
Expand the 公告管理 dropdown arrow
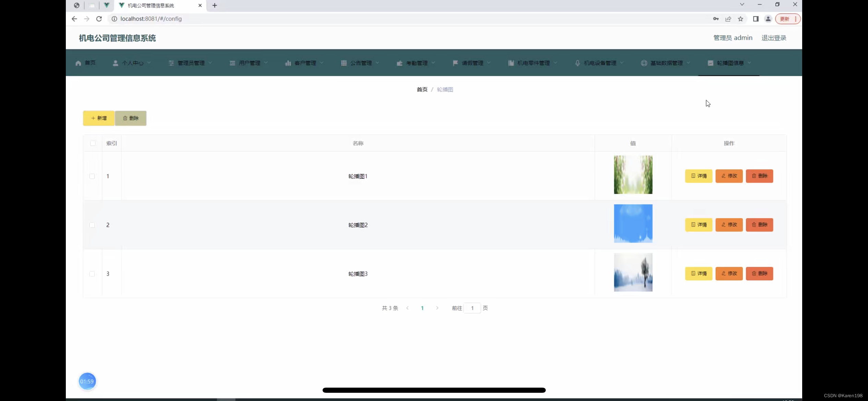377,63
